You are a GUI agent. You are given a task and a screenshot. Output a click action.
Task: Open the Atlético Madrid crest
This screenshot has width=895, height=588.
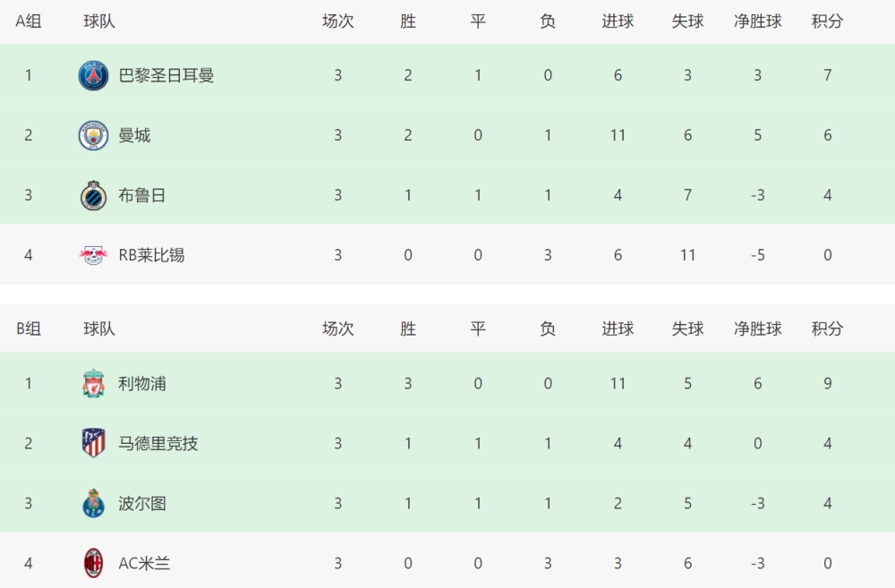[93, 444]
